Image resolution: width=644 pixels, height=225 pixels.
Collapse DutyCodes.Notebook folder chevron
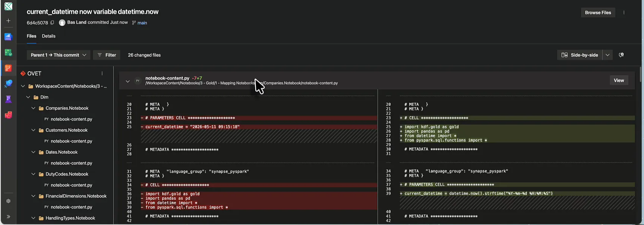click(33, 174)
